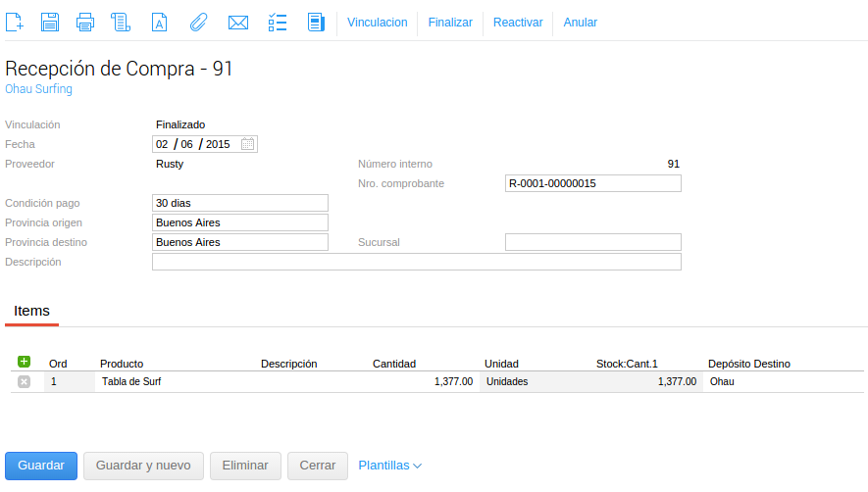This screenshot has width=868, height=492.
Task: Click the document with letter A icon
Action: [160, 23]
